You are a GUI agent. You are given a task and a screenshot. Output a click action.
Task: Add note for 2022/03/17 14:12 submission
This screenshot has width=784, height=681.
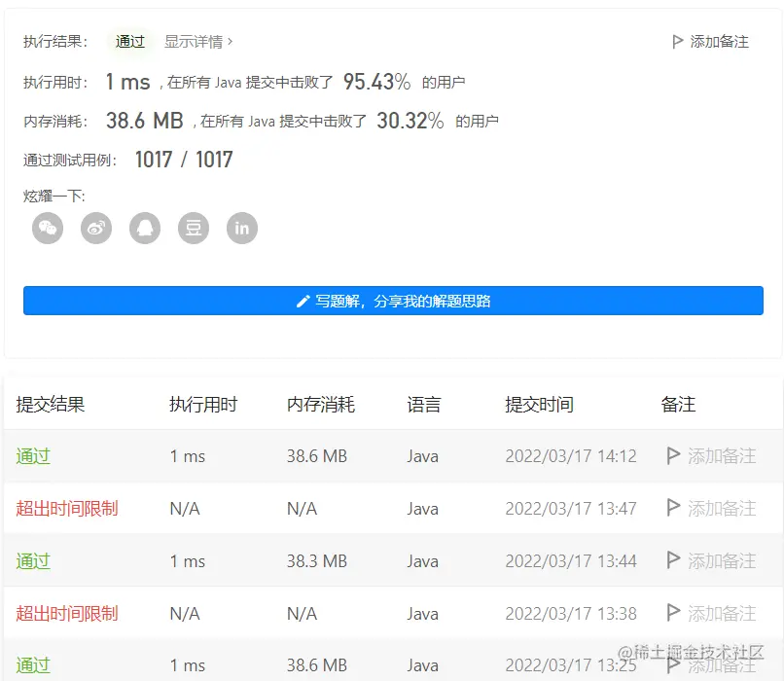pyautogui.click(x=711, y=456)
